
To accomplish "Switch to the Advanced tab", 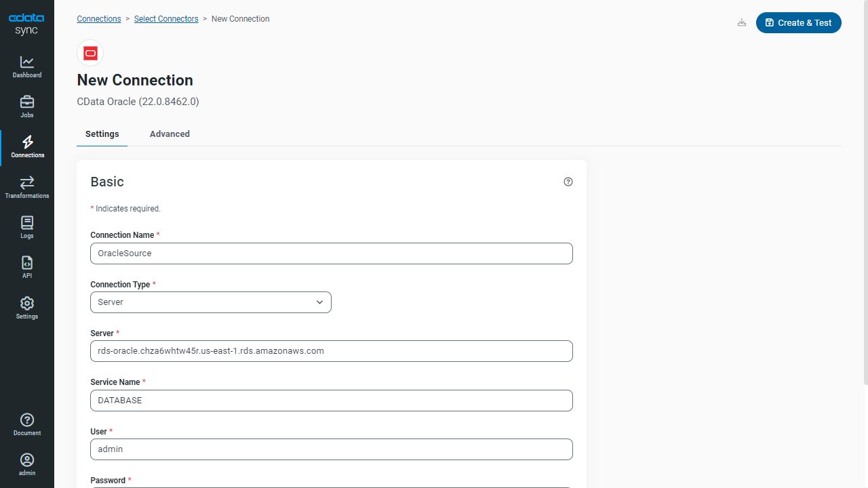I will pyautogui.click(x=170, y=134).
